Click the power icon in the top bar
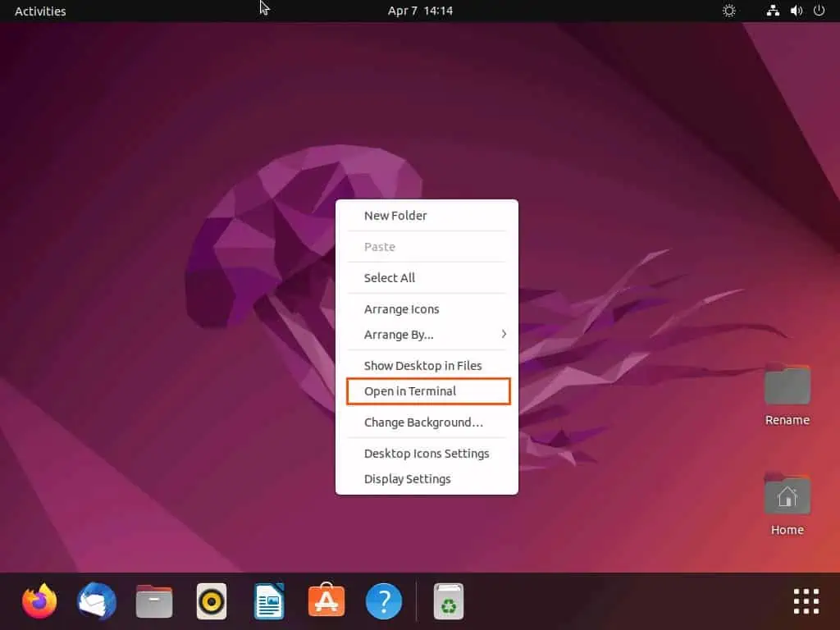Viewport: 840px width, 630px height. pos(819,11)
